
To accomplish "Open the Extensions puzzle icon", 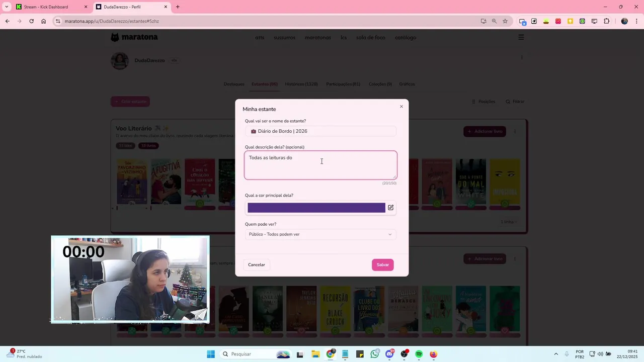I will pyautogui.click(x=606, y=21).
